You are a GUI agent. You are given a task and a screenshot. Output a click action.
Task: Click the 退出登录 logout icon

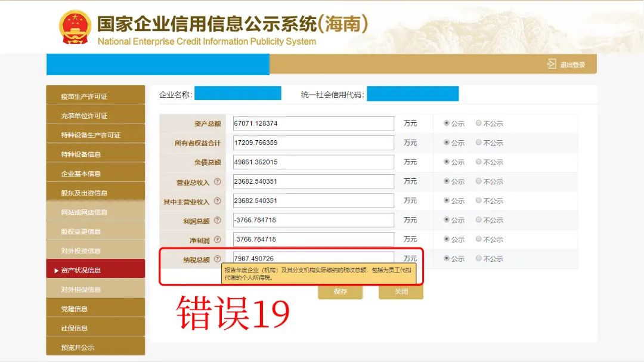pyautogui.click(x=552, y=64)
